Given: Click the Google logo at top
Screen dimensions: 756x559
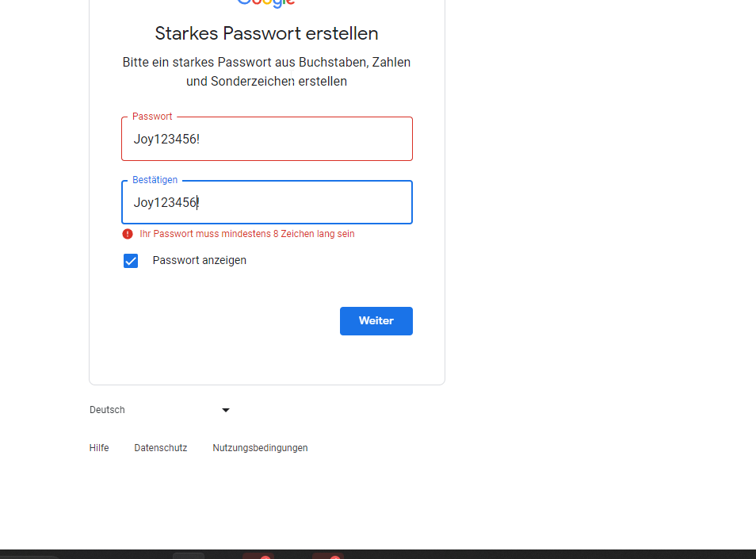Looking at the screenshot, I should (266, 2).
